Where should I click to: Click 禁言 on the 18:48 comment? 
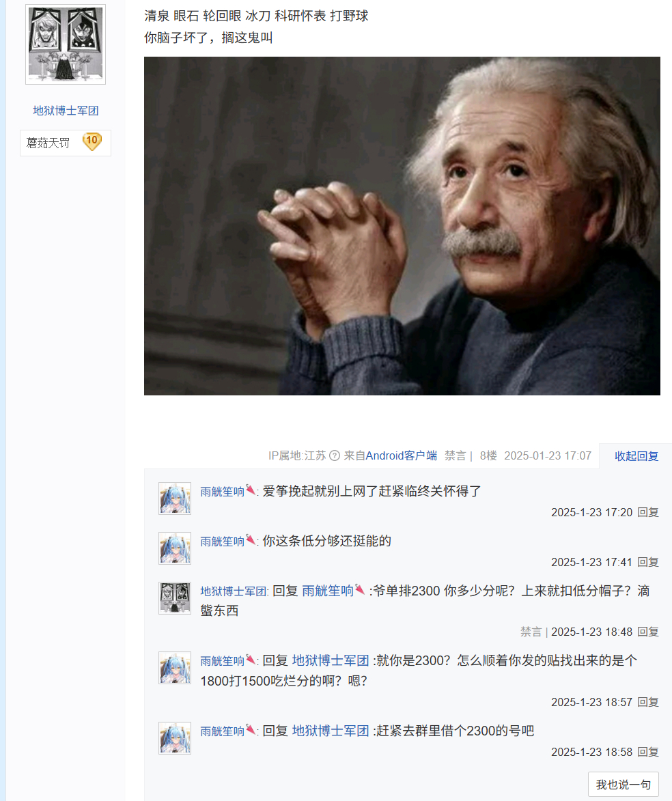point(531,632)
